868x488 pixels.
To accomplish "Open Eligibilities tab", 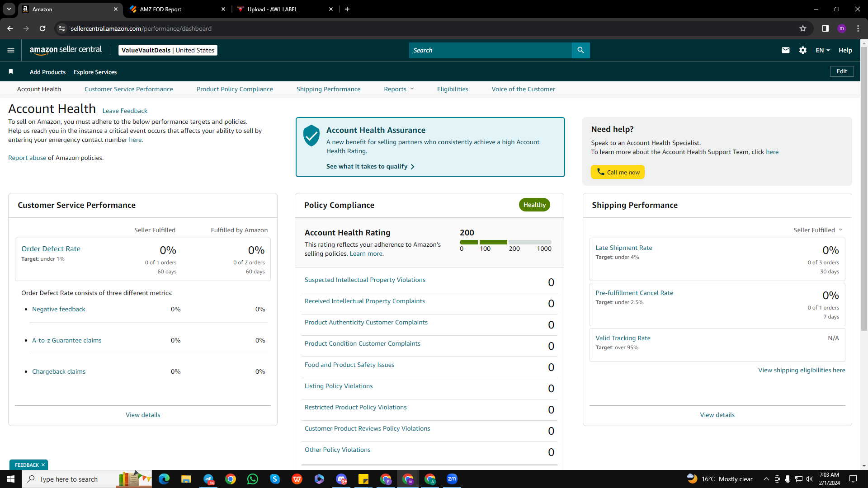I will (x=453, y=89).
